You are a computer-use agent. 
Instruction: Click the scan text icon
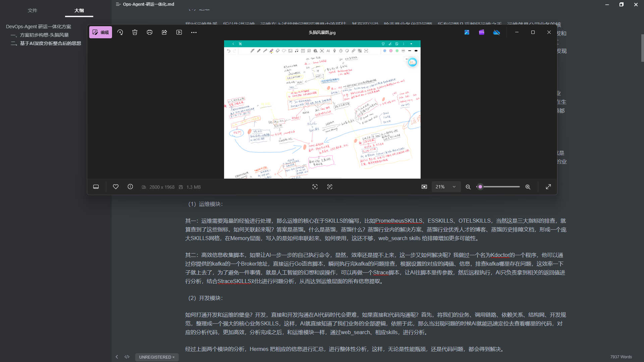[x=330, y=187]
